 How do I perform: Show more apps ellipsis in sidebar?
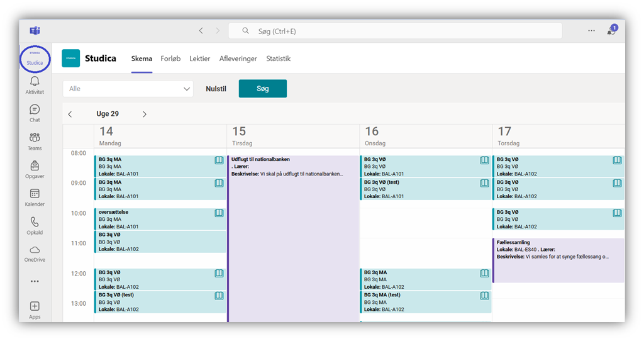pos(35,281)
